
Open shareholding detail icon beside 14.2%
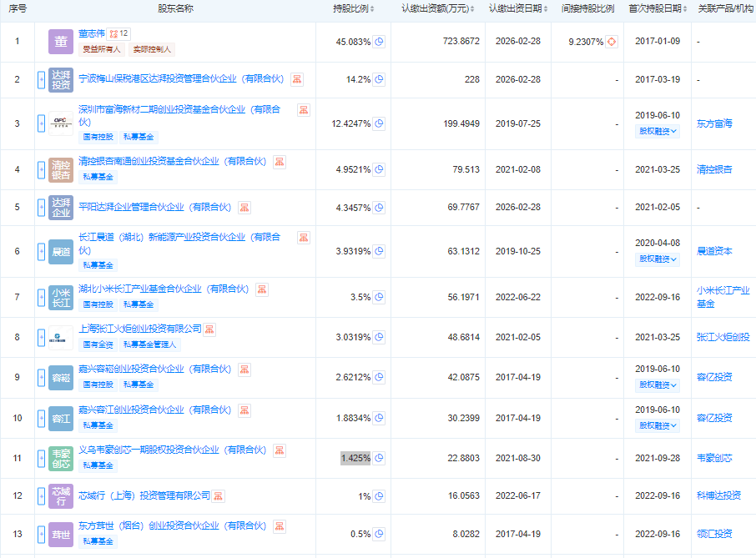tap(379, 79)
